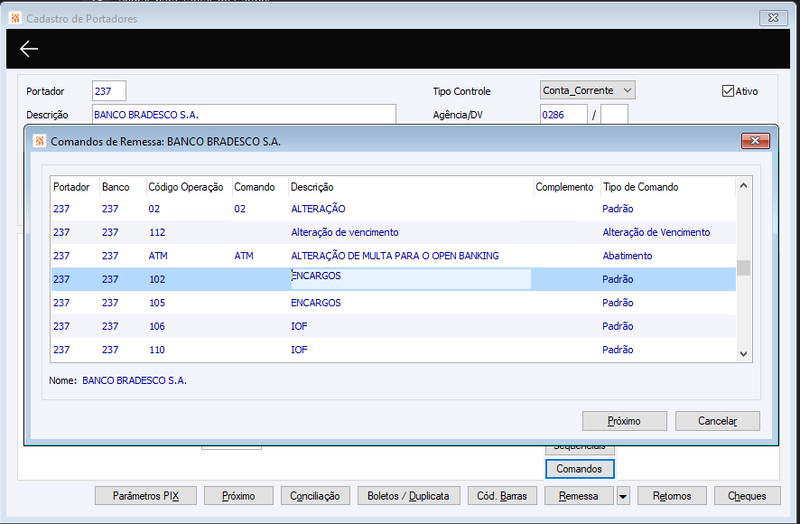The height and width of the screenshot is (524, 800).
Task: Click the Comandos de Remessa dialog icon
Action: (39, 141)
